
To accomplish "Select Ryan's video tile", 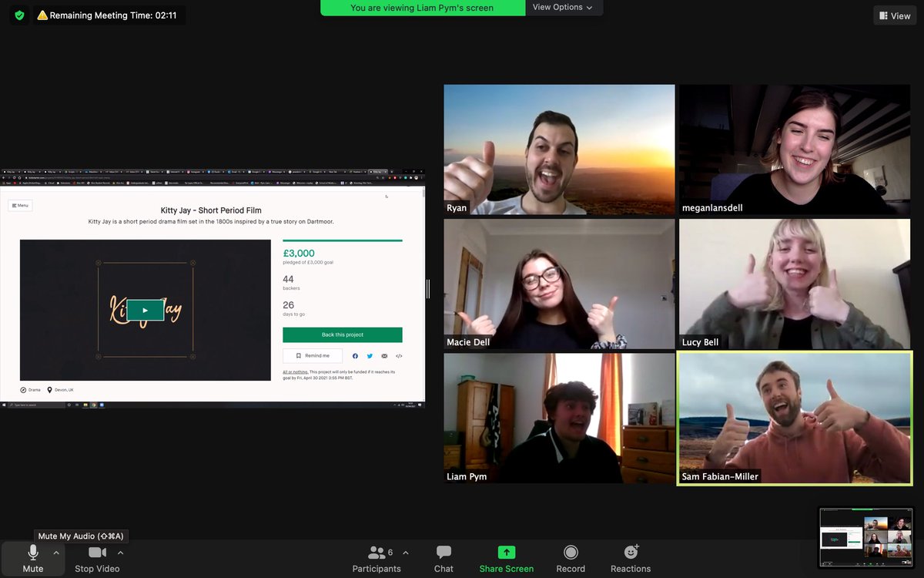I will (559, 150).
